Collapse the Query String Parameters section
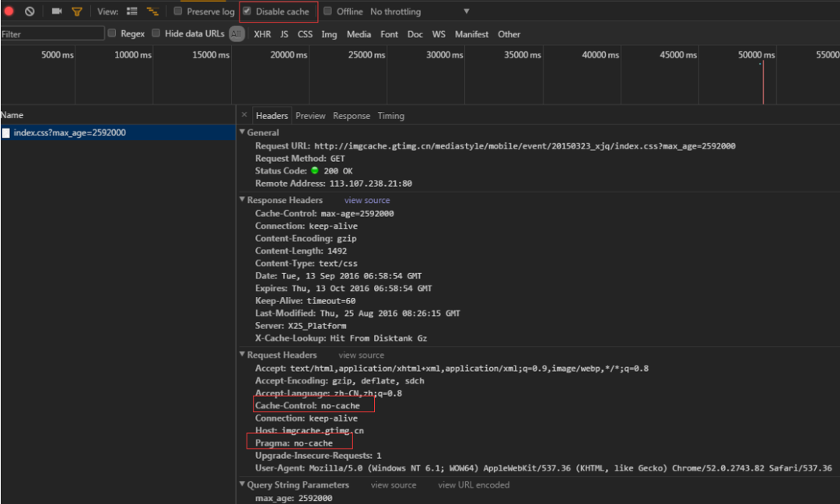Viewport: 840px width, 504px height. (242, 485)
